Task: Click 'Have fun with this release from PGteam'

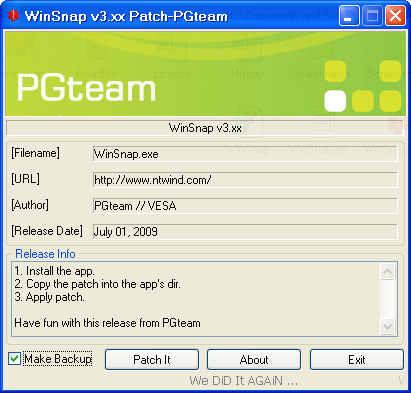Action: [107, 323]
